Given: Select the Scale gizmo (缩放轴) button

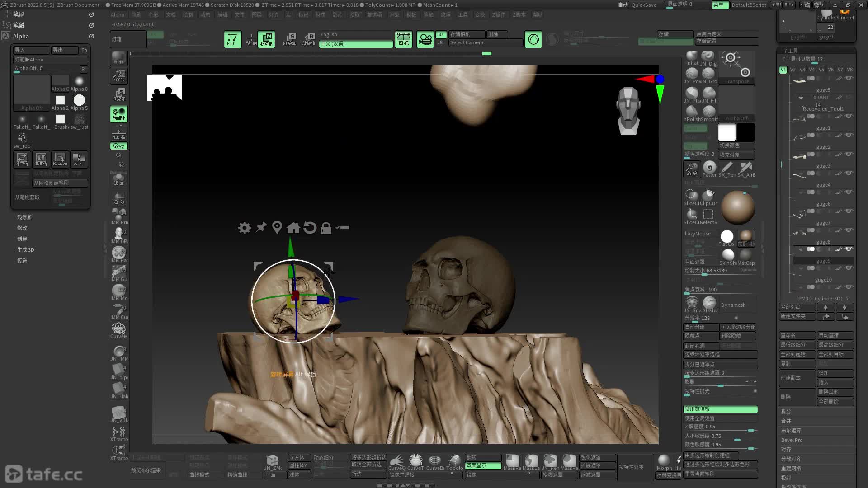Looking at the screenshot, I should [289, 39].
